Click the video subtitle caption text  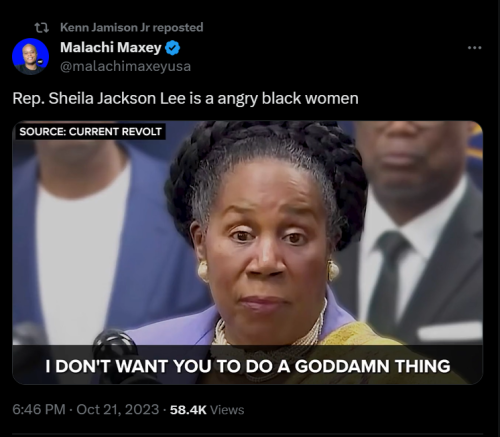248,366
